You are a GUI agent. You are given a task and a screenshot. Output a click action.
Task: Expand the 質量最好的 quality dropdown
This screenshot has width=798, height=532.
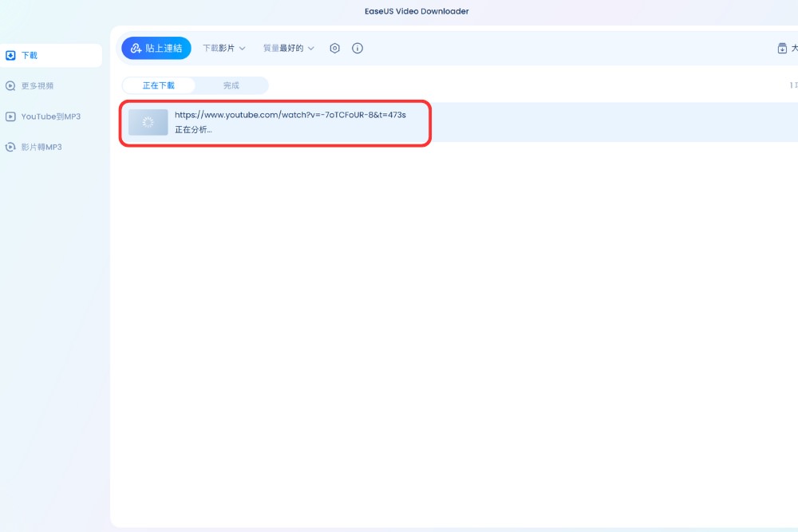(x=289, y=49)
